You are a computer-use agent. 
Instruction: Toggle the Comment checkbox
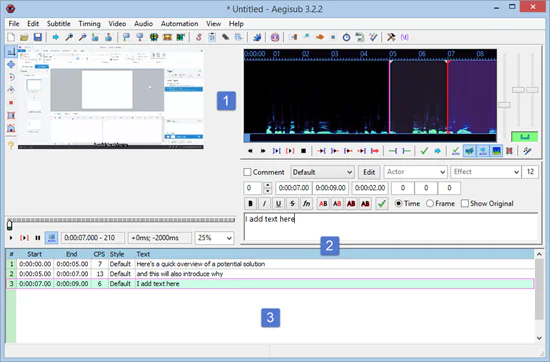pos(247,172)
